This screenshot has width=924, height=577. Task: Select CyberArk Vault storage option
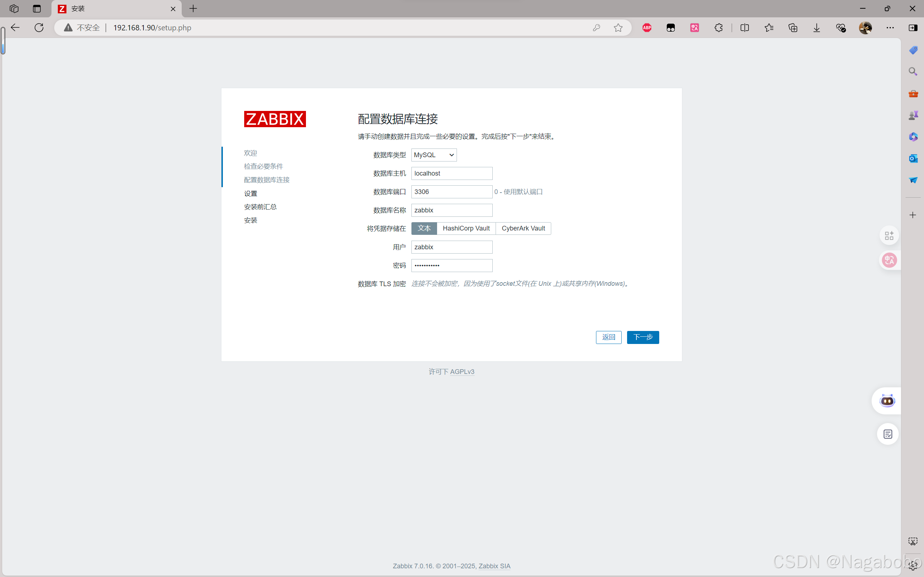[523, 228]
